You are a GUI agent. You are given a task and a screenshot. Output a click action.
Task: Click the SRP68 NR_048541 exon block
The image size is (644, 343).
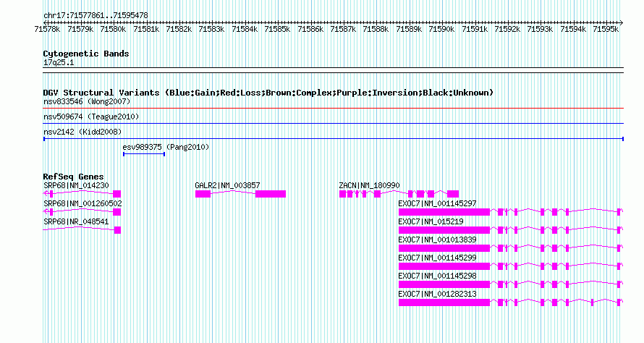coord(117,230)
